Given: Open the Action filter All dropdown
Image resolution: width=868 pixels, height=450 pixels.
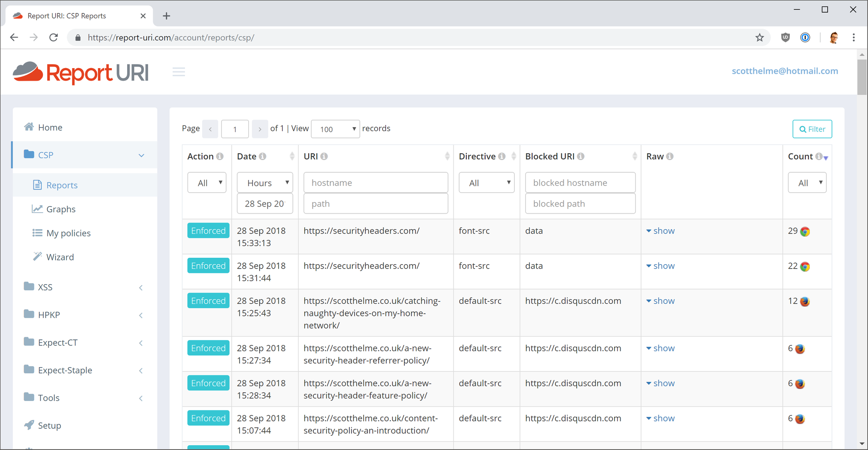Looking at the screenshot, I should (x=207, y=183).
